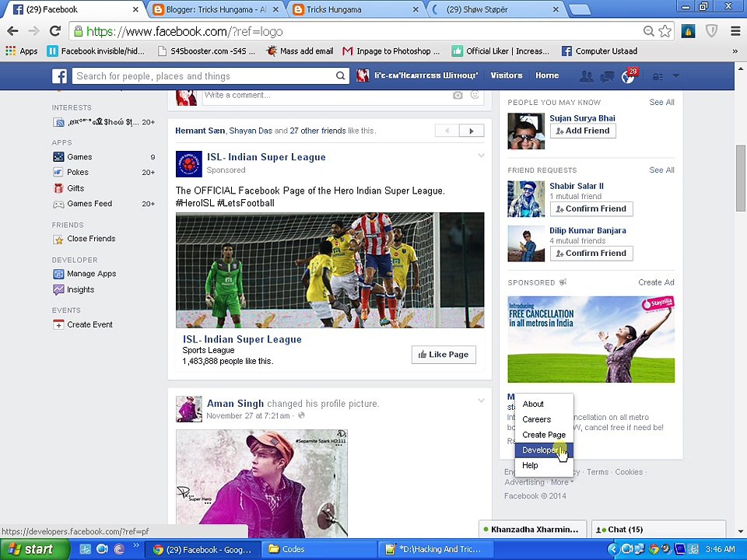The height and width of the screenshot is (560, 747).
Task: Expand Aman Singh post options chevron
Action: point(481,401)
